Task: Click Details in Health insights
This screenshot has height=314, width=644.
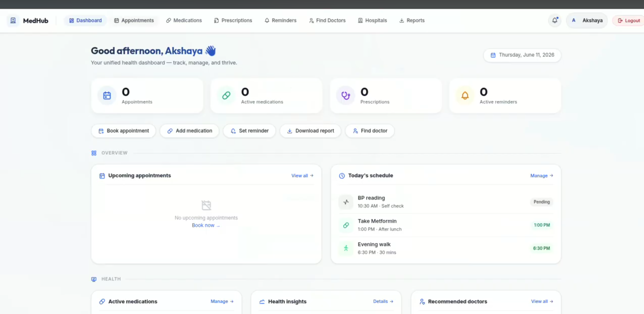Action: (383, 301)
